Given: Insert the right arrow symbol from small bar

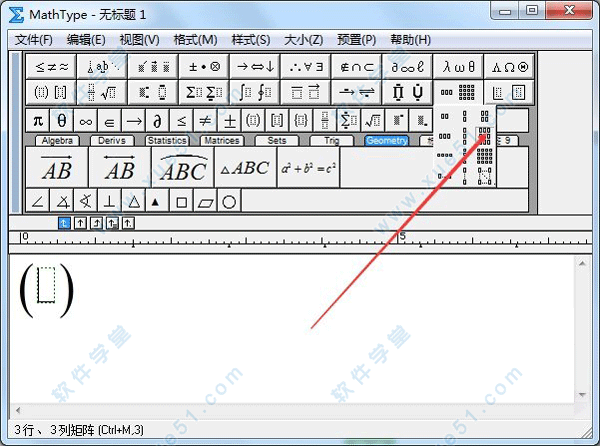Looking at the screenshot, I should (133, 121).
